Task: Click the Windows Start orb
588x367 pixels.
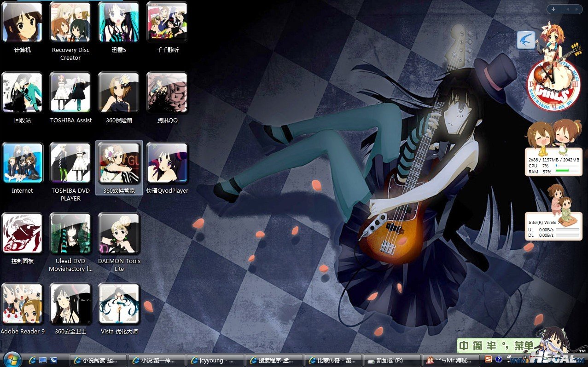Action: (12, 359)
